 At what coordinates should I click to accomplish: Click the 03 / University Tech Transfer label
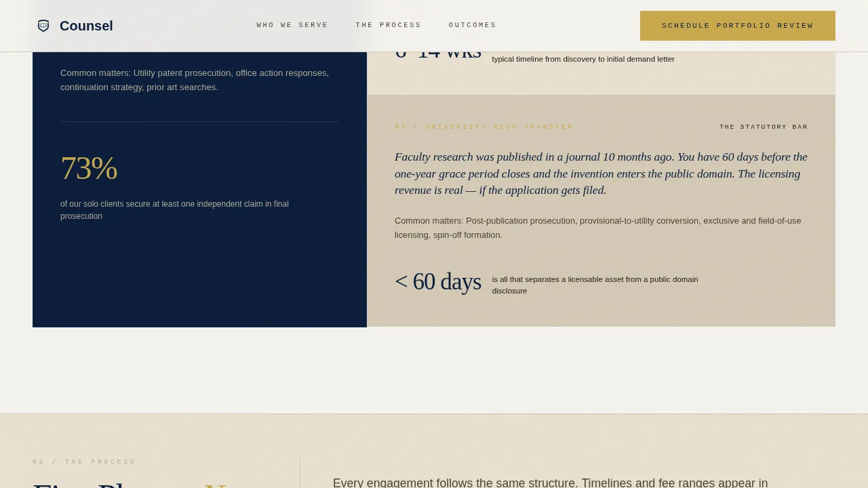(484, 127)
